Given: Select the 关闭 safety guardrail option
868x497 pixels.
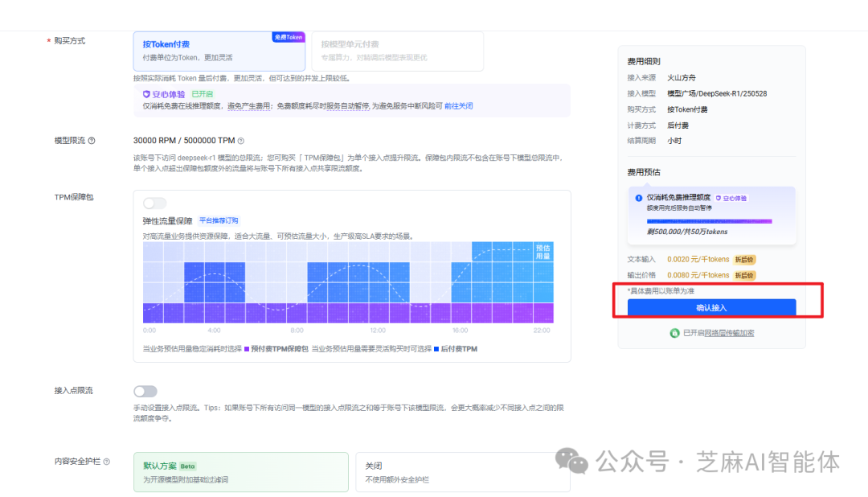Looking at the screenshot, I should 463,470.
